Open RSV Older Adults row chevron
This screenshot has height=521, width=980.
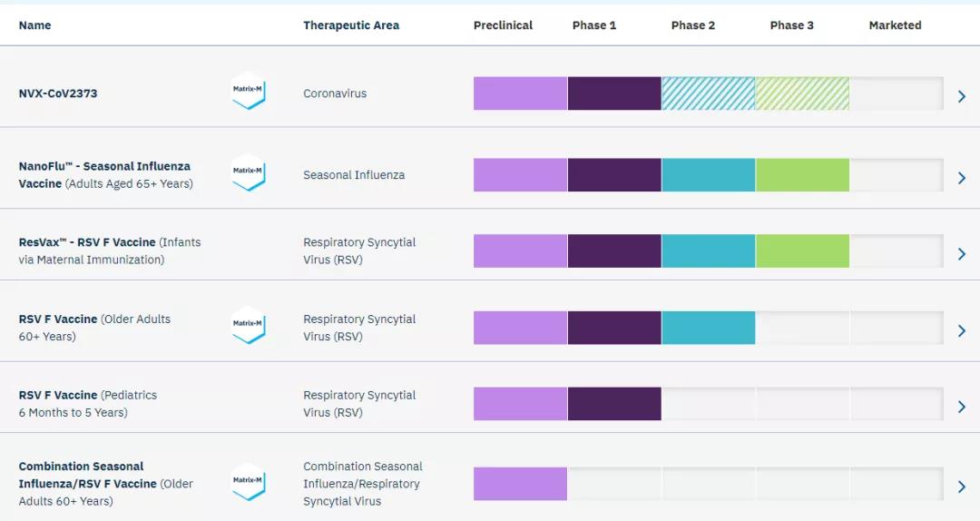[962, 330]
